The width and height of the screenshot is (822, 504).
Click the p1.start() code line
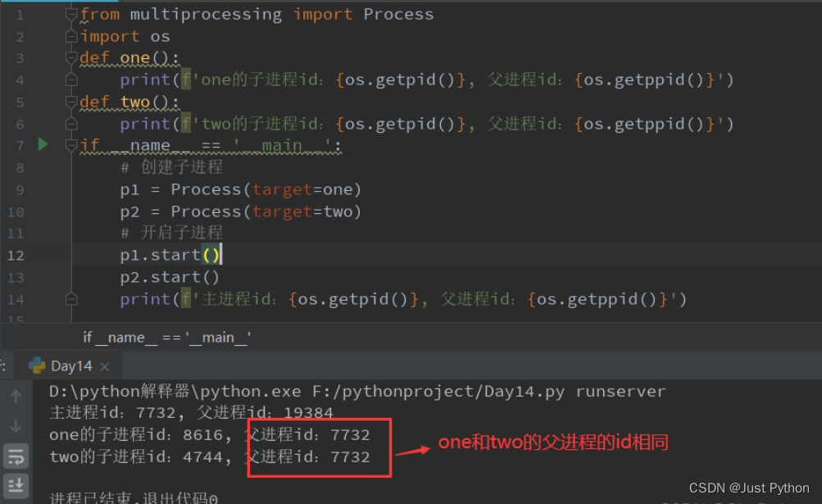(170, 255)
